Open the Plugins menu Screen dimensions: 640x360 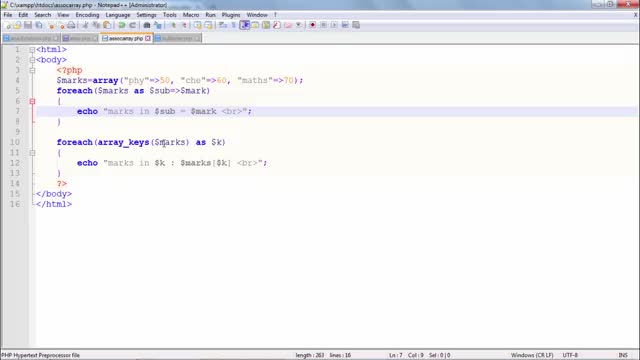231,15
